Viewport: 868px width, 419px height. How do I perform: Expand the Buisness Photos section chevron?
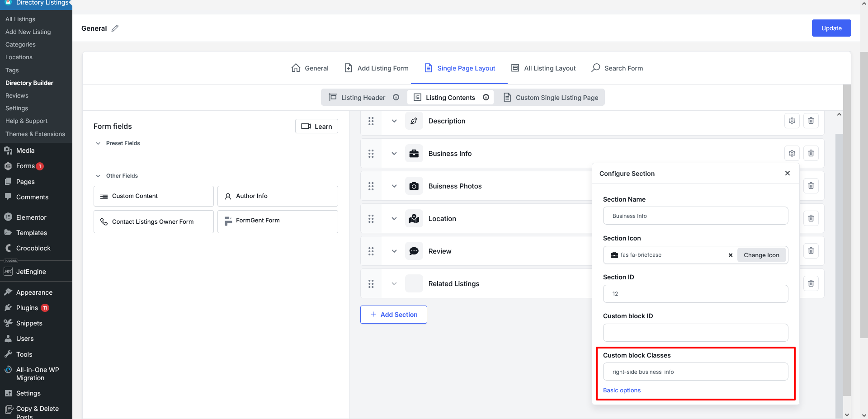point(394,186)
